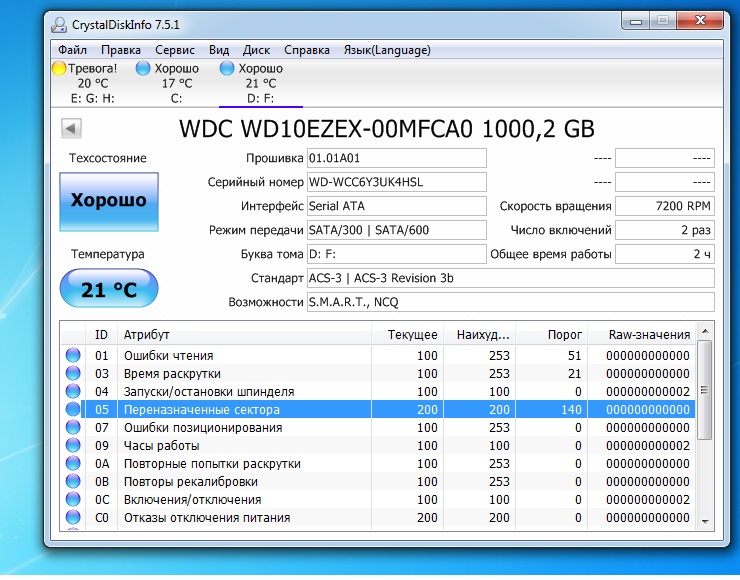
Task: Click the disk model title WDC WD10EZEX-00MFCA0
Action: point(326,128)
